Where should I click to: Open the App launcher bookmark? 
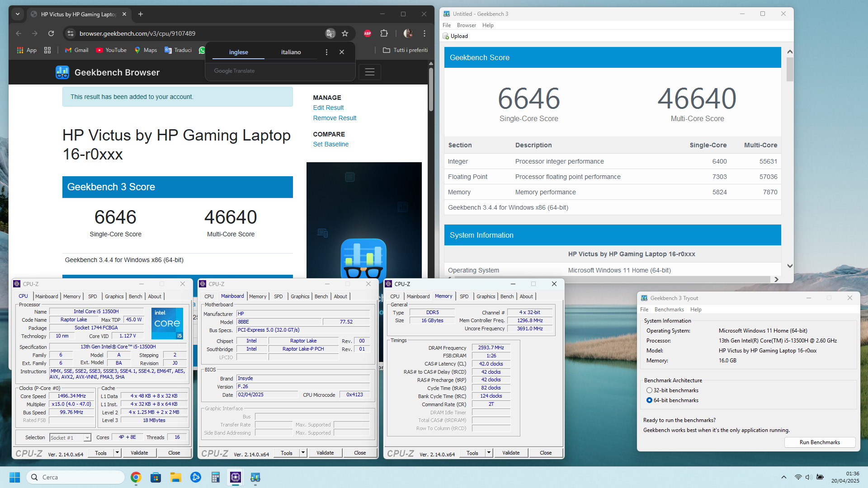click(27, 50)
